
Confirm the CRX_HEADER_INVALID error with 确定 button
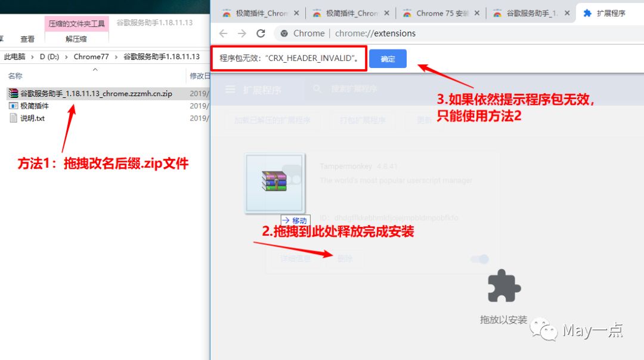(388, 59)
